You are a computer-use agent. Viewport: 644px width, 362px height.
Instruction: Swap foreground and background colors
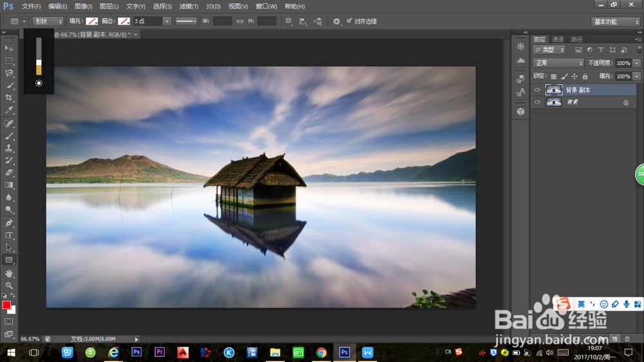point(13,295)
